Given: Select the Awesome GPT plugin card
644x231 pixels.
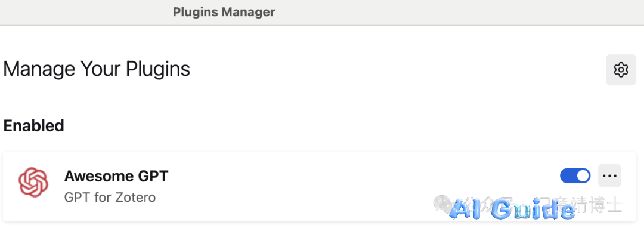Looking at the screenshot, I should click(320, 186).
